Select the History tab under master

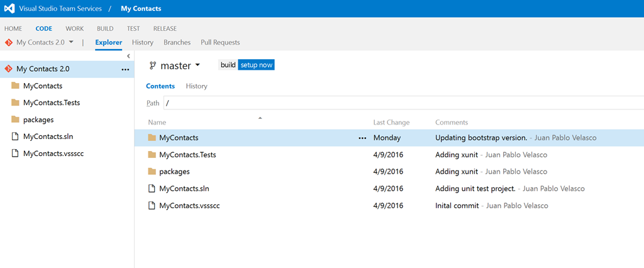[197, 86]
